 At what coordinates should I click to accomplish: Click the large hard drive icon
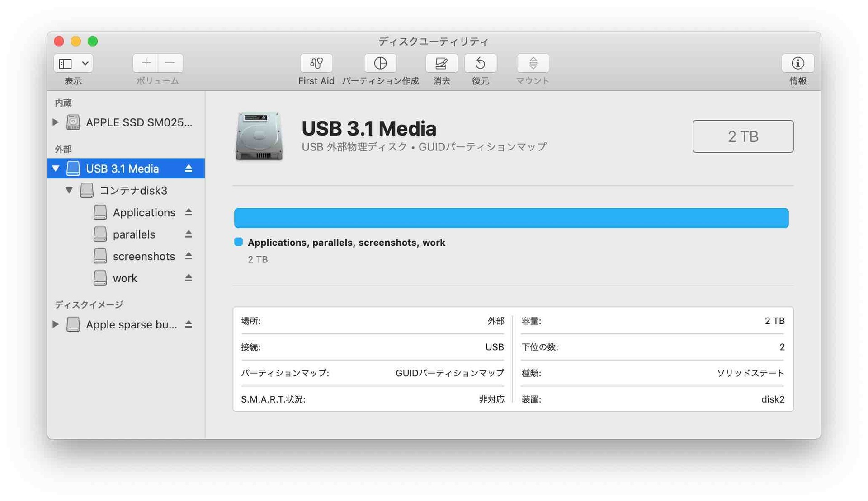coord(259,136)
